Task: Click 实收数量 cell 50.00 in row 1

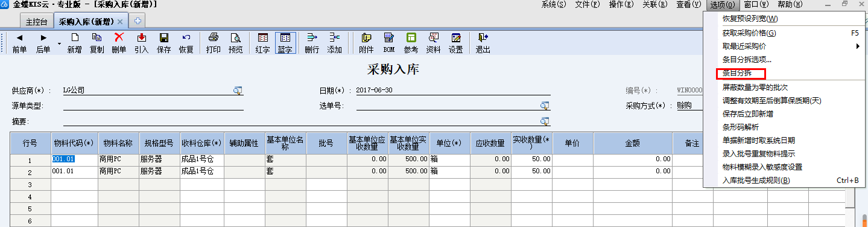Action: [x=531, y=159]
